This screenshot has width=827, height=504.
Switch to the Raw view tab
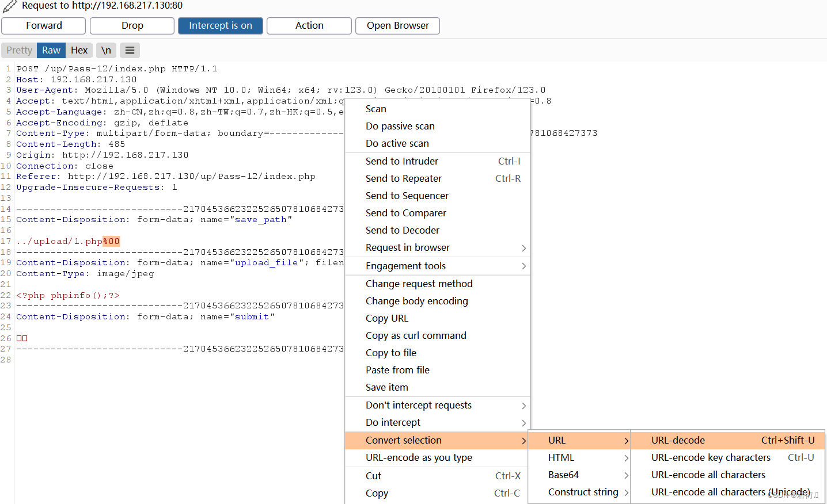pyautogui.click(x=51, y=51)
